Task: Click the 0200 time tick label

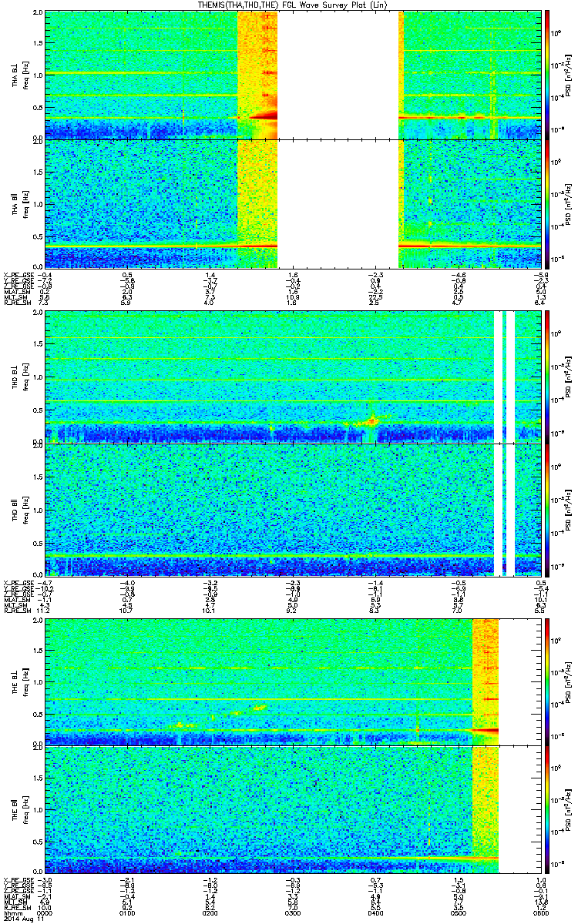Action: click(x=210, y=913)
